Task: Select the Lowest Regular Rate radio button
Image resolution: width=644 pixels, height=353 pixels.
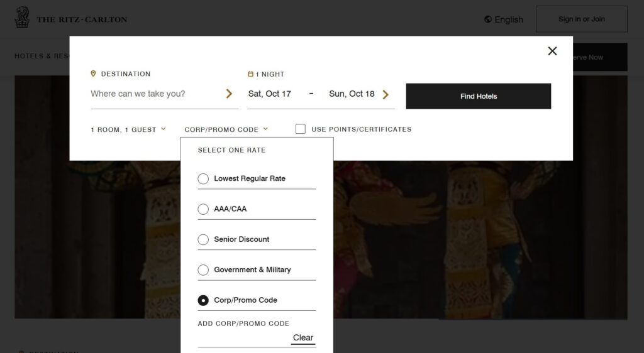Action: coord(203,179)
